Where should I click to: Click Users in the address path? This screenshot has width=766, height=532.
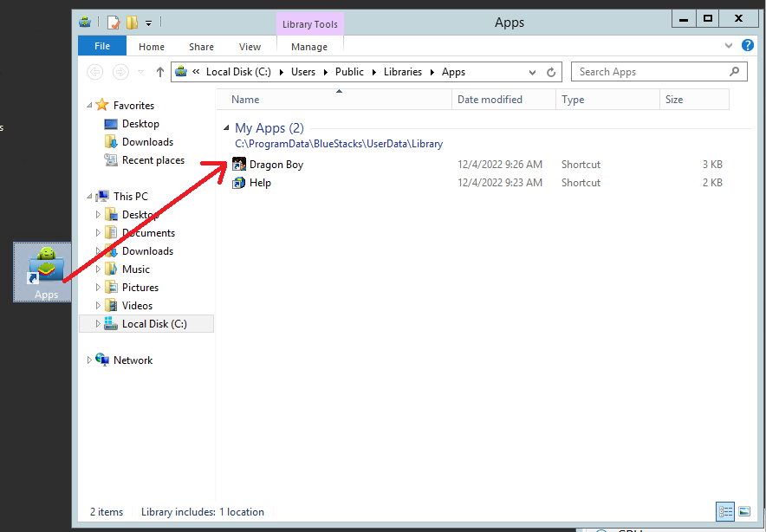click(x=303, y=72)
